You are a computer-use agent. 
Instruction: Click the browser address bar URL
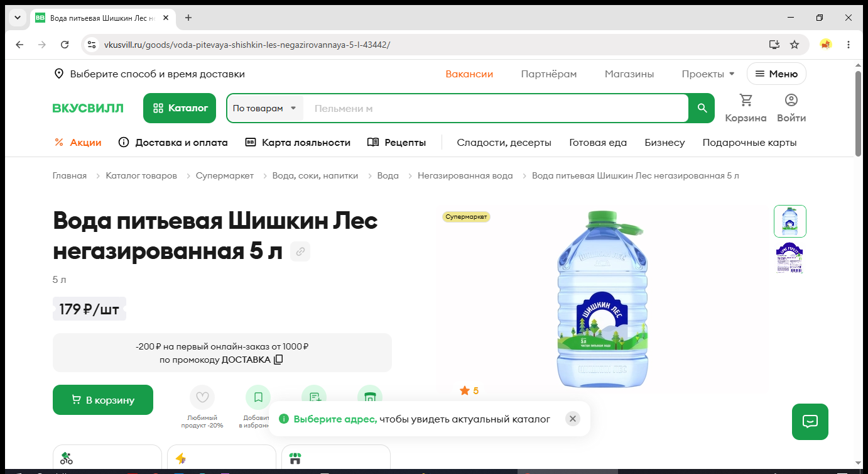(247, 45)
